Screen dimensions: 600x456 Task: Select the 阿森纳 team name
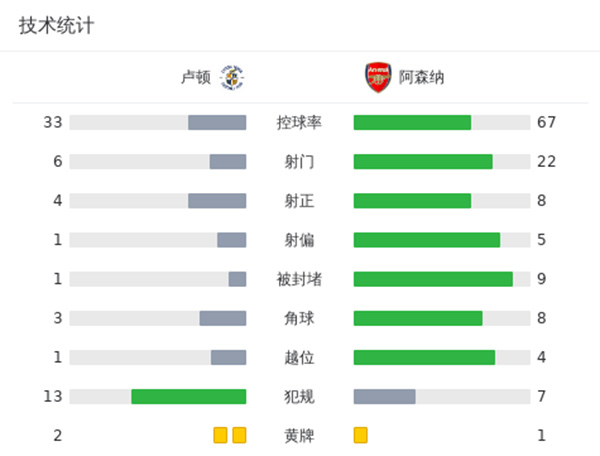[x=421, y=77]
